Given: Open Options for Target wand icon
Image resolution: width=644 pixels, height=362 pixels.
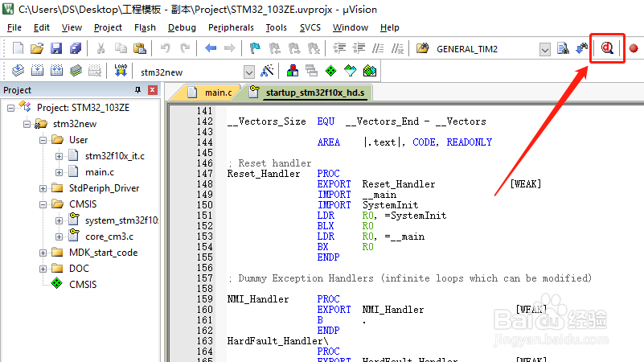Looking at the screenshot, I should click(267, 71).
